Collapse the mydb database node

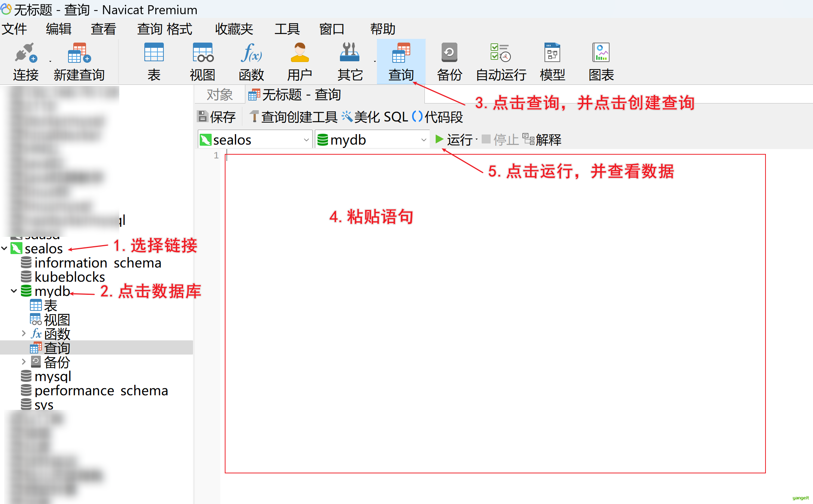pyautogui.click(x=14, y=291)
